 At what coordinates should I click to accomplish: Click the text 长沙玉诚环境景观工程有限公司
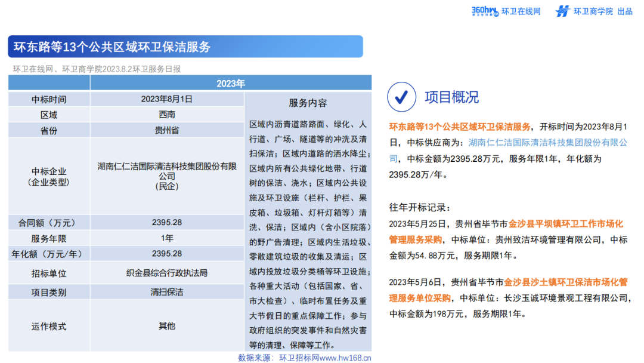[x=566, y=298]
